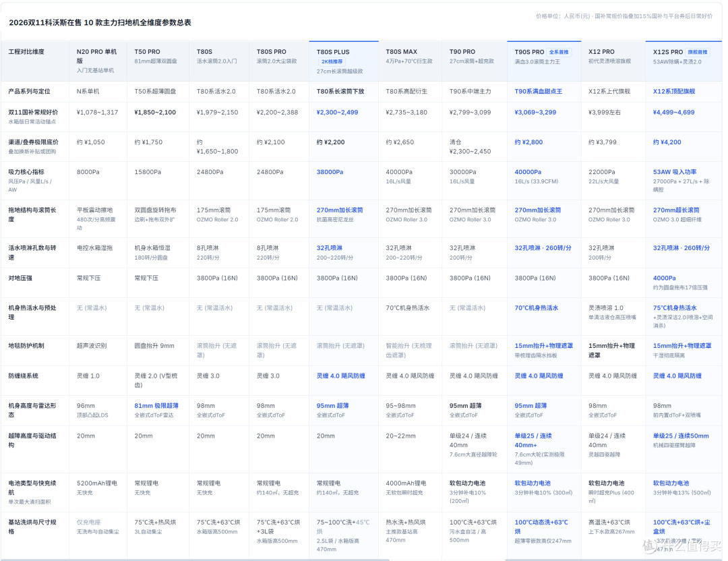Select the T90 PRO column header
Image resolution: width=728 pixels, height=561 pixels.
click(x=475, y=61)
